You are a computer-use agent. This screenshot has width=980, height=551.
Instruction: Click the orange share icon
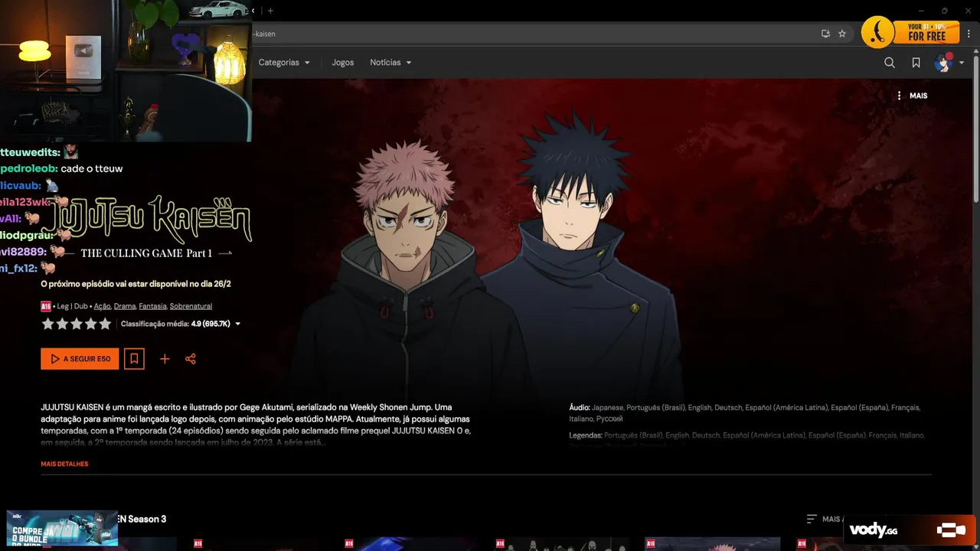tap(191, 359)
